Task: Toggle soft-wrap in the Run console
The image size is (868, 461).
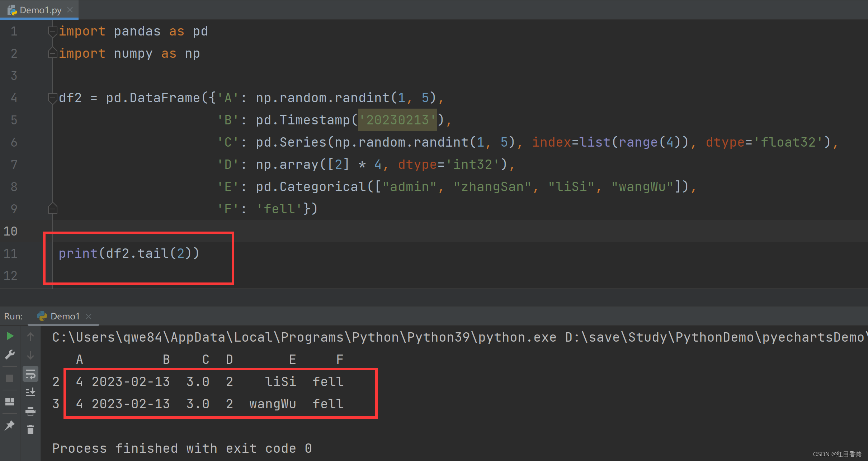Action: pyautogui.click(x=30, y=375)
